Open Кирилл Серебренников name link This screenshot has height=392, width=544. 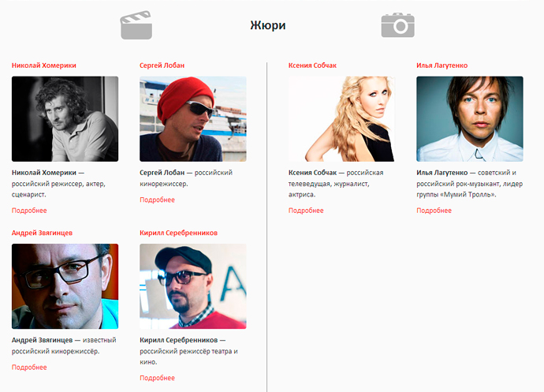[x=178, y=233]
